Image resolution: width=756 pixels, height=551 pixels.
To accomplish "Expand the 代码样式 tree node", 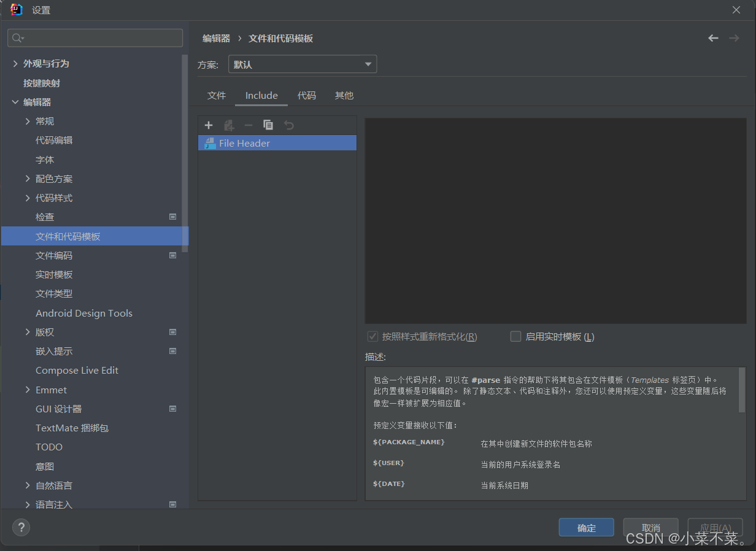I will click(x=28, y=198).
